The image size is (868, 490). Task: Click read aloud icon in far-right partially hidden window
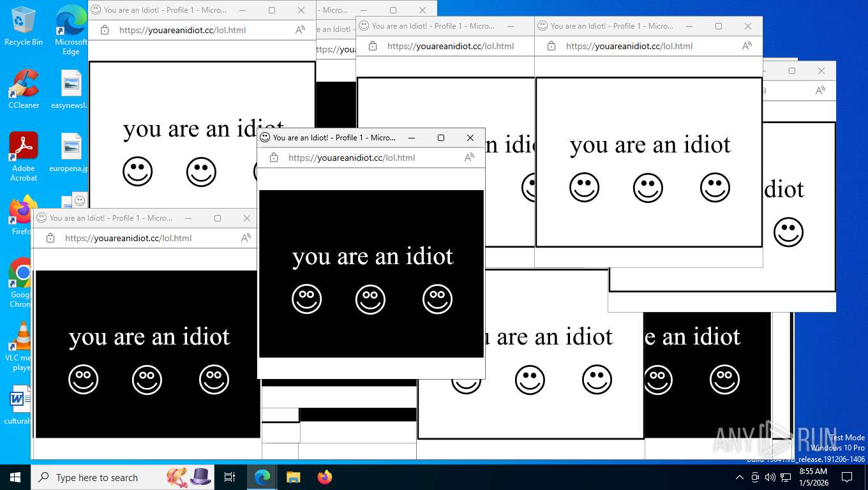click(821, 91)
